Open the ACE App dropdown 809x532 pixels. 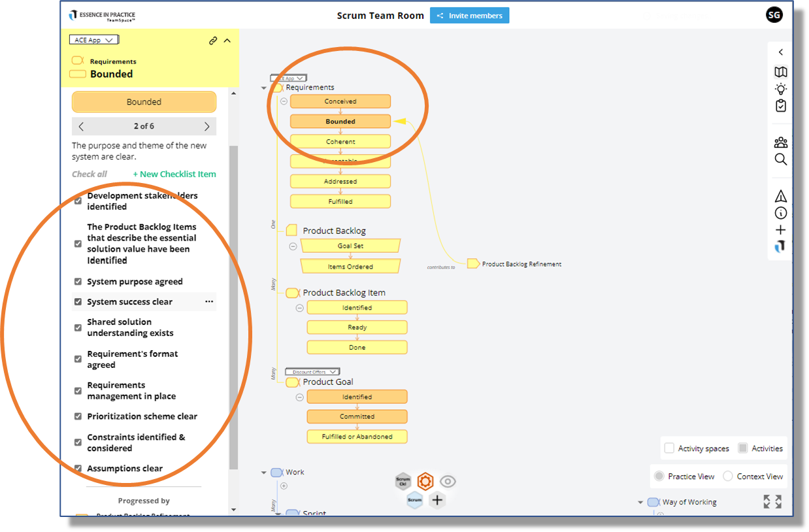point(93,40)
